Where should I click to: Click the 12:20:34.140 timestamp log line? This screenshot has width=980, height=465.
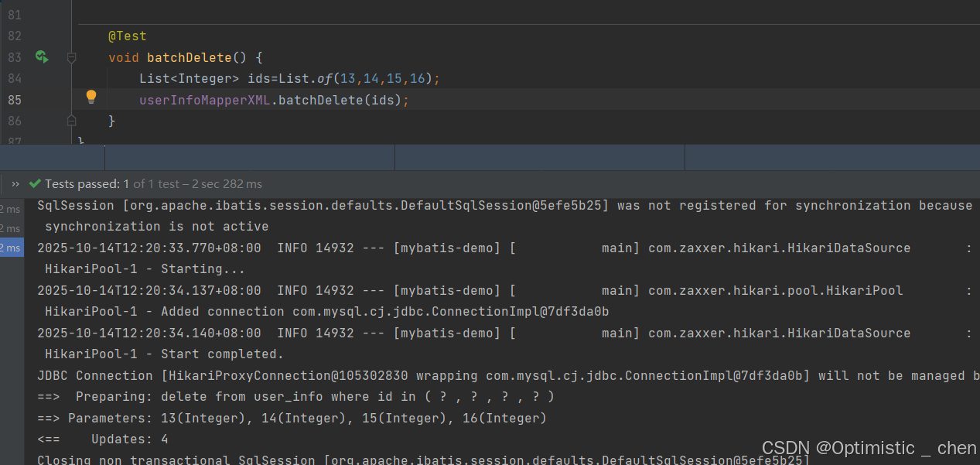click(505, 333)
